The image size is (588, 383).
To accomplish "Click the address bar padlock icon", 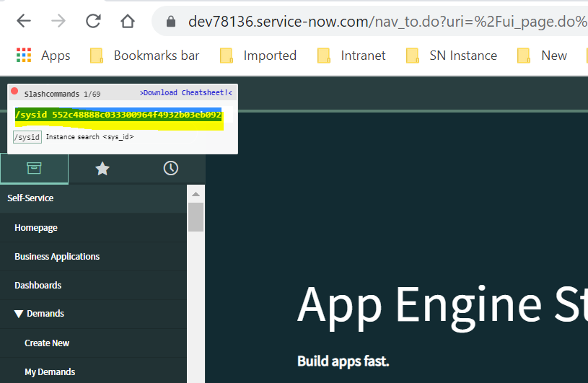I will pyautogui.click(x=171, y=22).
